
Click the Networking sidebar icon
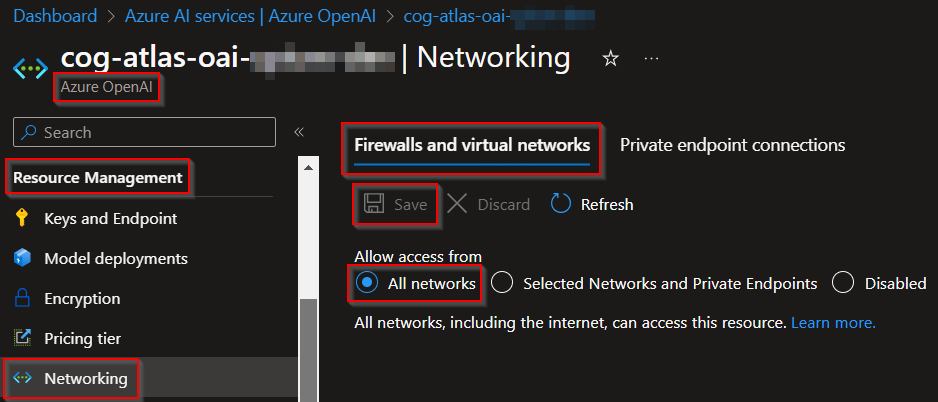tap(23, 379)
